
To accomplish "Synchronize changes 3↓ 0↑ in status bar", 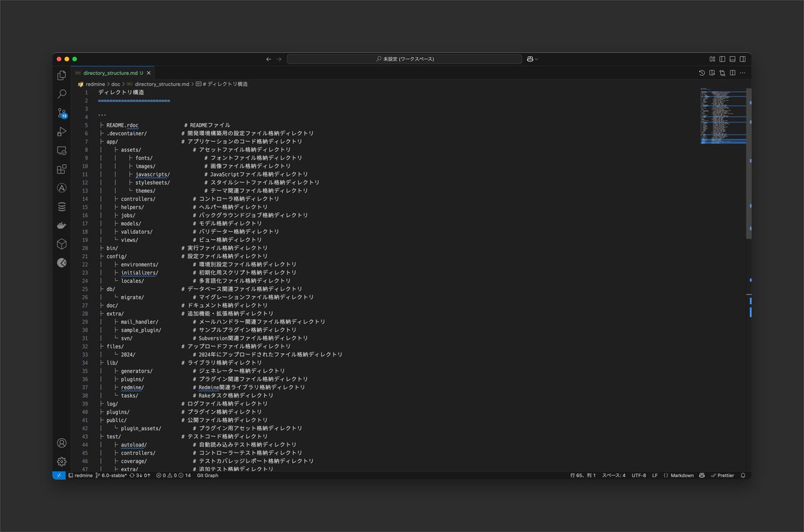I will coord(140,475).
